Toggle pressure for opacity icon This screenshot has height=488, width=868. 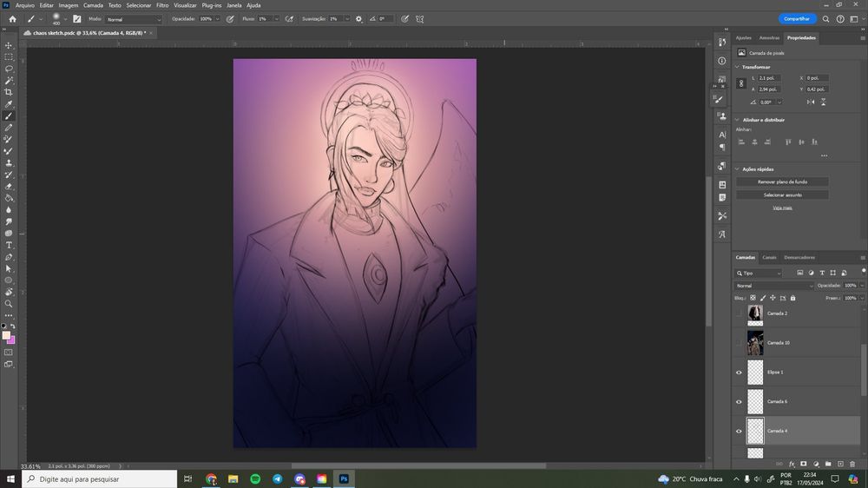230,19
